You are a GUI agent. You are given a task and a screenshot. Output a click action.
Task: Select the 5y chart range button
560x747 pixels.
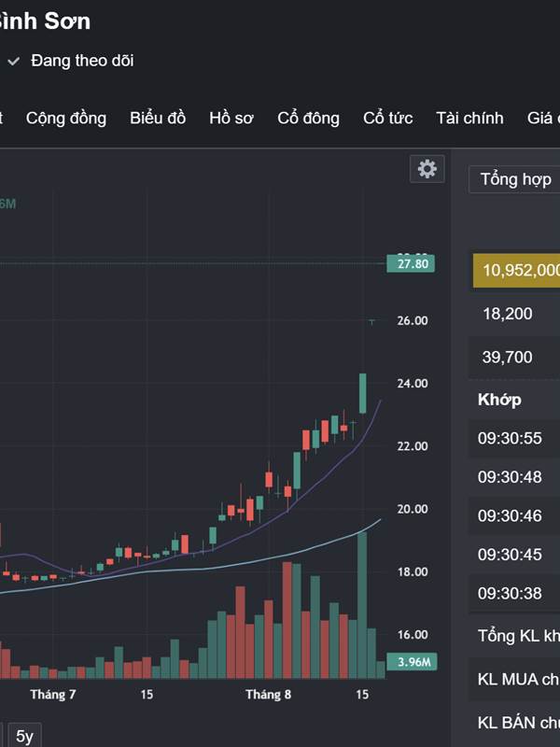25,737
